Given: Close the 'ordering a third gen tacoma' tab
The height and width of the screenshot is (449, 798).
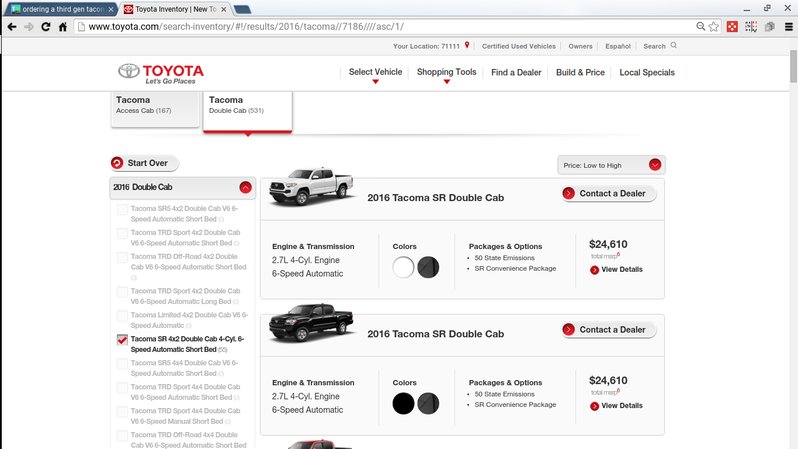Looking at the screenshot, I should [x=111, y=9].
